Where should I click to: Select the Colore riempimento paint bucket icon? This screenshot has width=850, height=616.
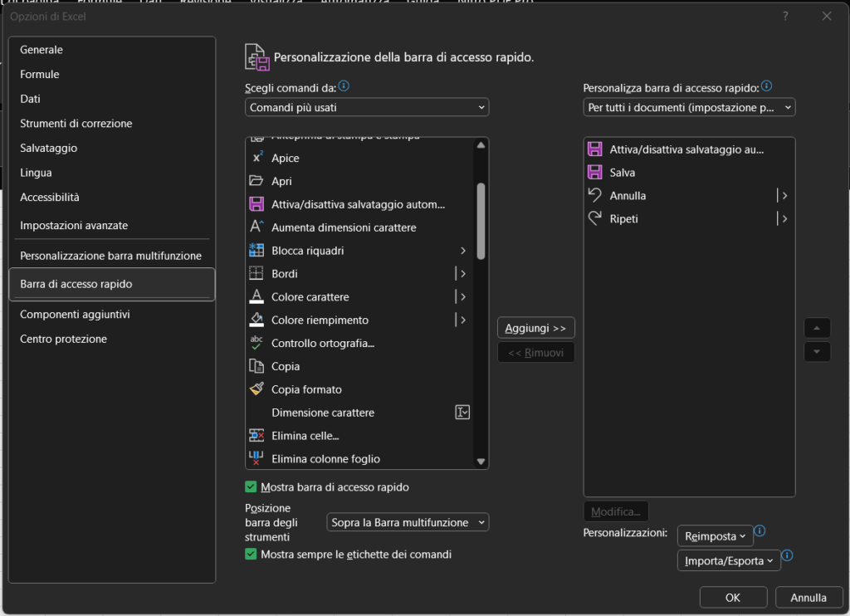click(256, 320)
